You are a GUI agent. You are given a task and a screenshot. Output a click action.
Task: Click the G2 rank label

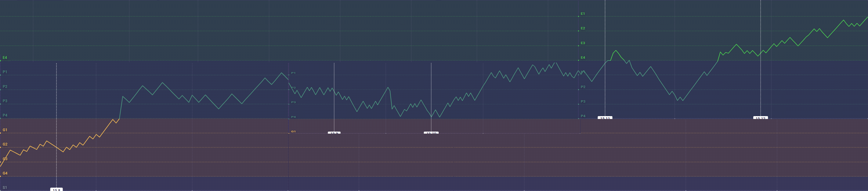coord(5,144)
